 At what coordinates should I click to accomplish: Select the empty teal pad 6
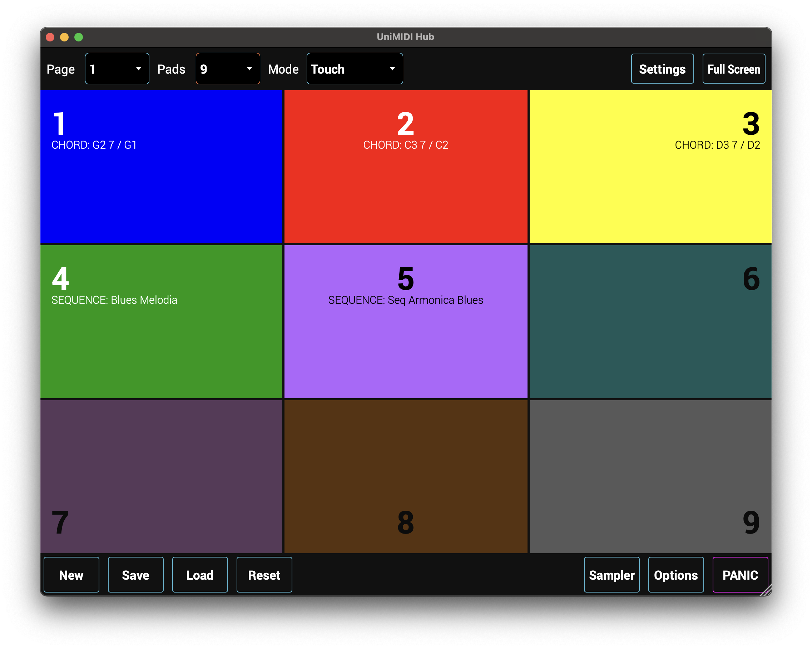[650, 321]
